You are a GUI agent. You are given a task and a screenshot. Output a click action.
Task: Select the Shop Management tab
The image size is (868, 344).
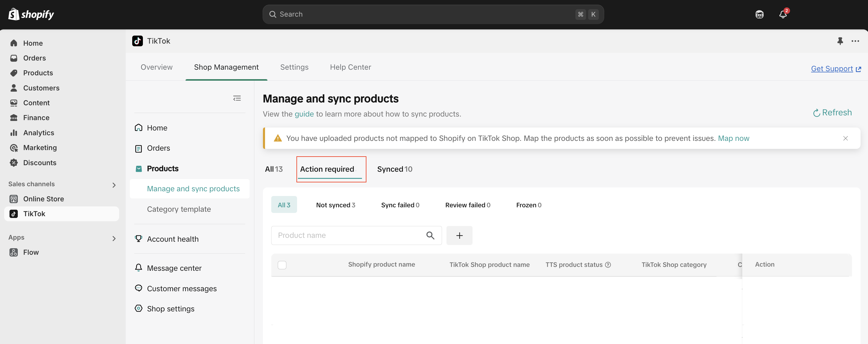click(226, 67)
